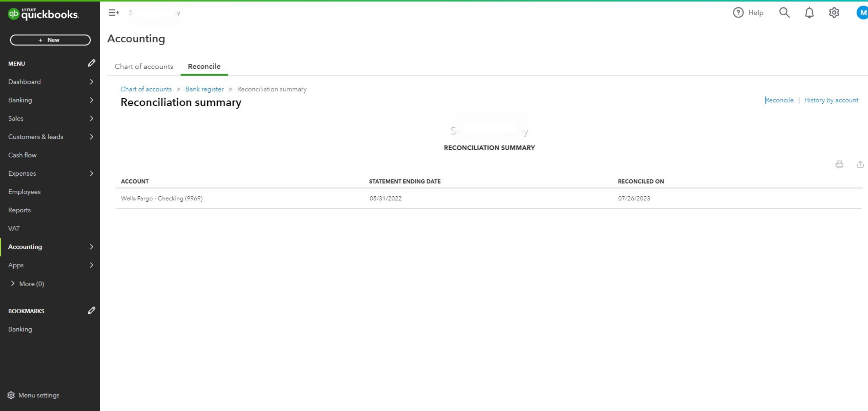Screen dimensions: 868x411
Task: Edit BOOKMARKS using the pencil icon
Action: point(91,311)
